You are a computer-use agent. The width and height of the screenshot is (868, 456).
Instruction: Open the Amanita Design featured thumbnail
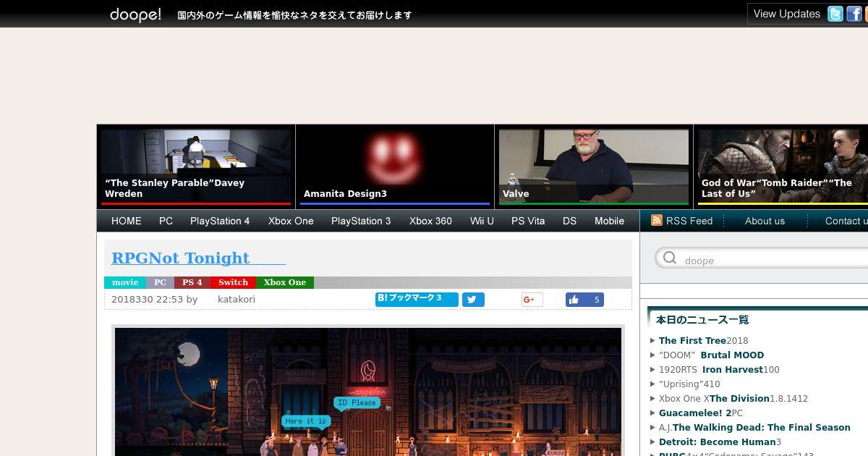(x=394, y=166)
